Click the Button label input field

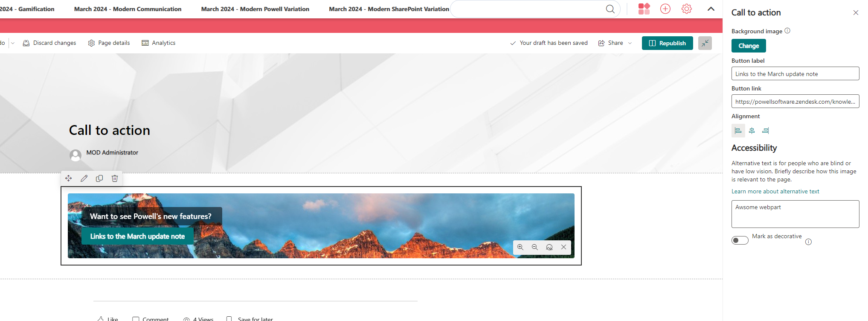[795, 73]
